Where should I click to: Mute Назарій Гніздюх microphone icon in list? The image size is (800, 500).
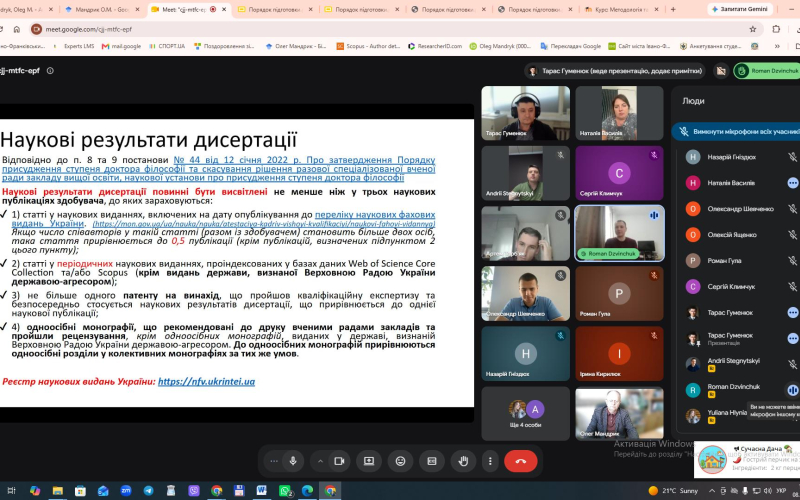pos(792,157)
